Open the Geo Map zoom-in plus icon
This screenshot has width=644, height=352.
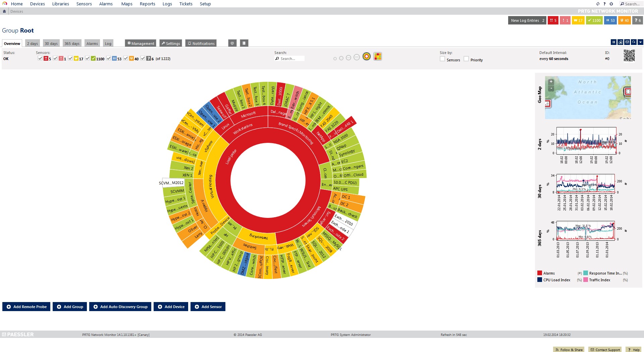pyautogui.click(x=551, y=81)
